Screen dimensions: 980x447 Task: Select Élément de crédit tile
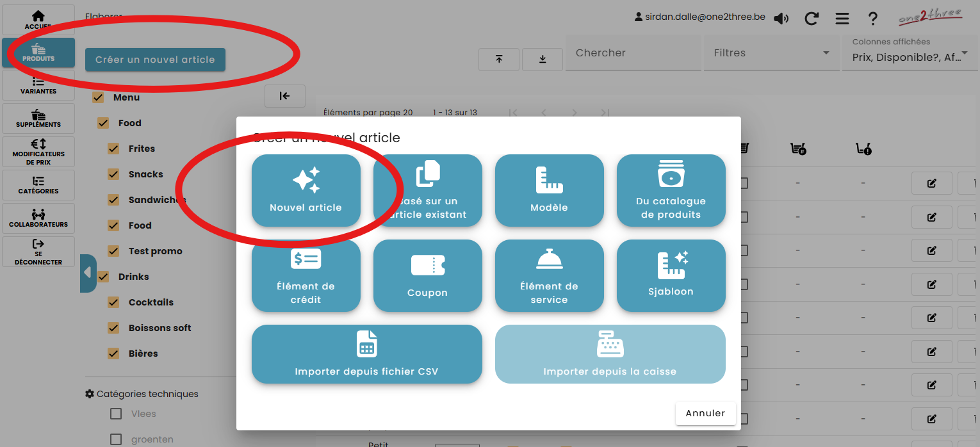[x=306, y=275]
